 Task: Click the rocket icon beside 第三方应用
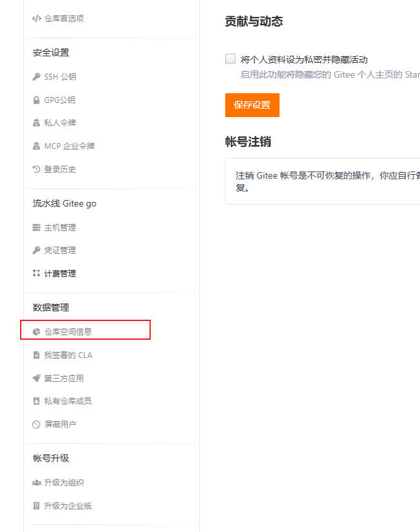click(36, 379)
